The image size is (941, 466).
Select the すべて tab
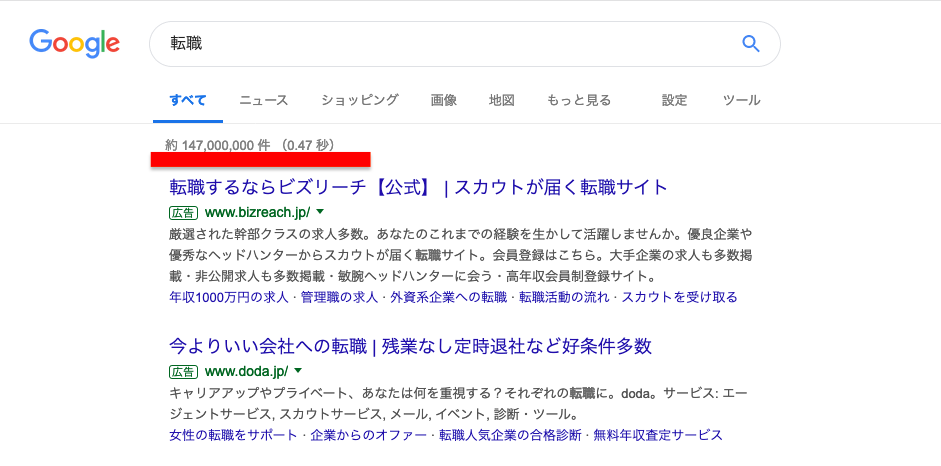(188, 100)
